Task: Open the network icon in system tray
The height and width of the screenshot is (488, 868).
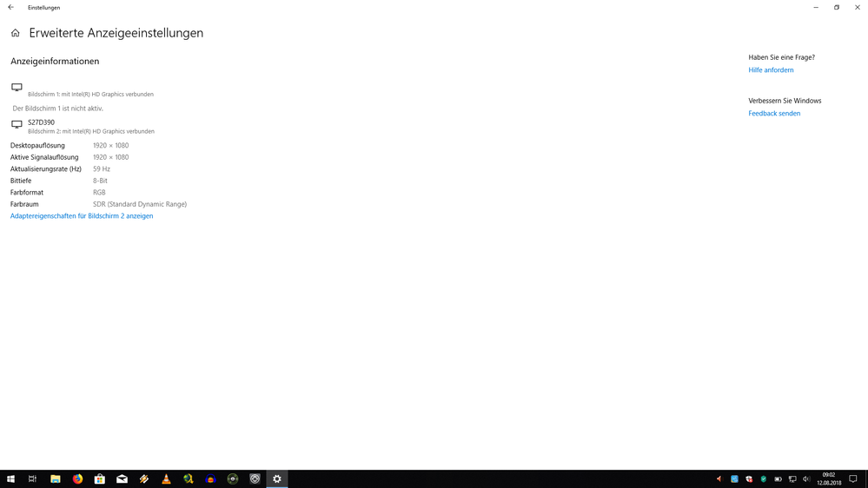Action: point(792,479)
